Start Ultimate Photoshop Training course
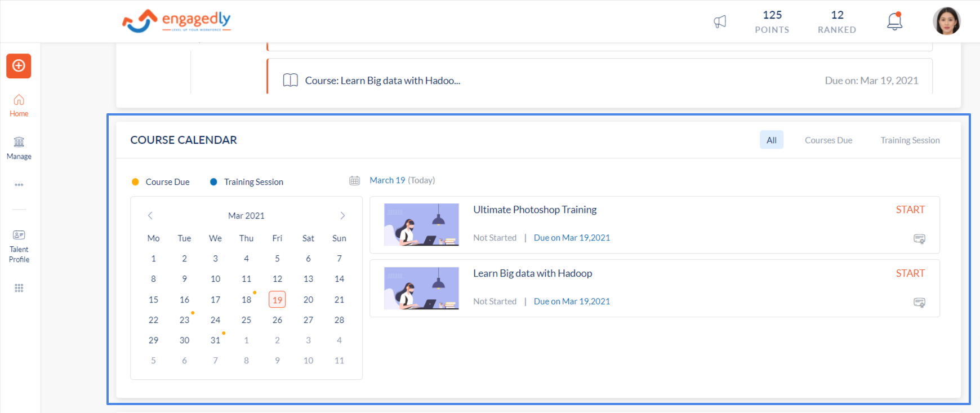The width and height of the screenshot is (980, 413). (x=910, y=210)
